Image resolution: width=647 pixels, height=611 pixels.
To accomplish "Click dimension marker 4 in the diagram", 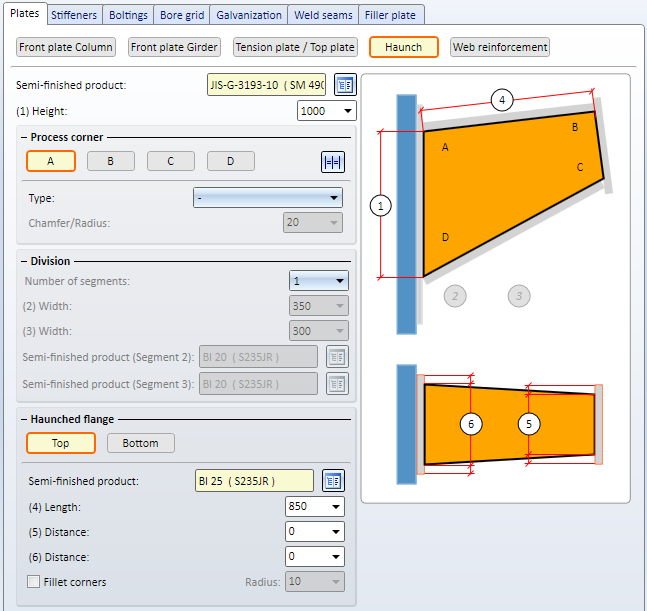I will pos(504,100).
